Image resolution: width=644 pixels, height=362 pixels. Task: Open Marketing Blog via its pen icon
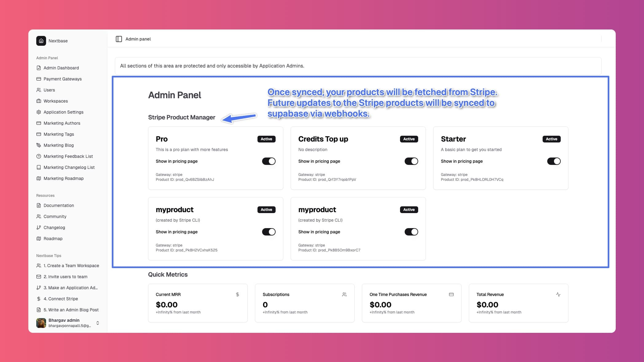click(38, 145)
